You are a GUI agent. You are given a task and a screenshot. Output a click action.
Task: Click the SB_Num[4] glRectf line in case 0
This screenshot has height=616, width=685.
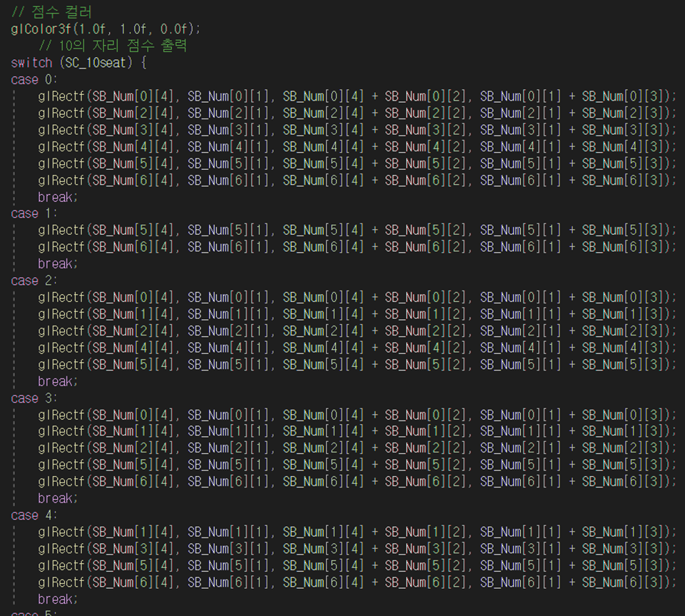click(357, 146)
